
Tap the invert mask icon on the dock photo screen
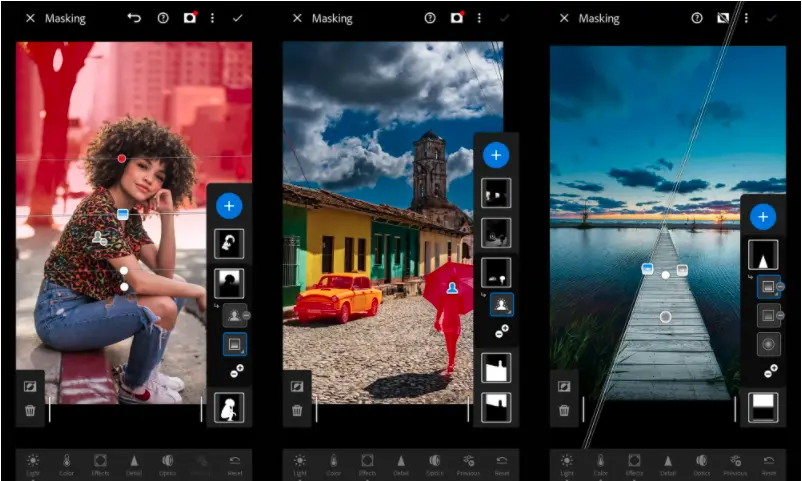tap(564, 386)
